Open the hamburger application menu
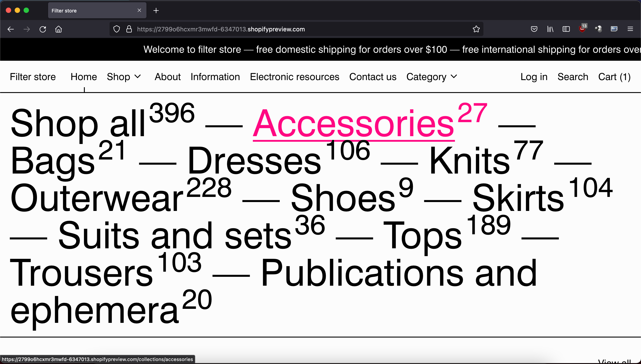Viewport: 641px width, 364px height. click(630, 29)
